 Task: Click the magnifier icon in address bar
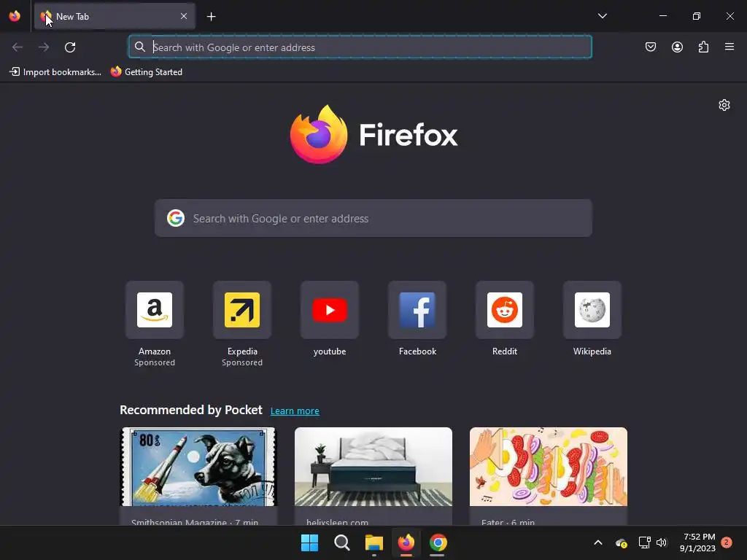(x=139, y=47)
